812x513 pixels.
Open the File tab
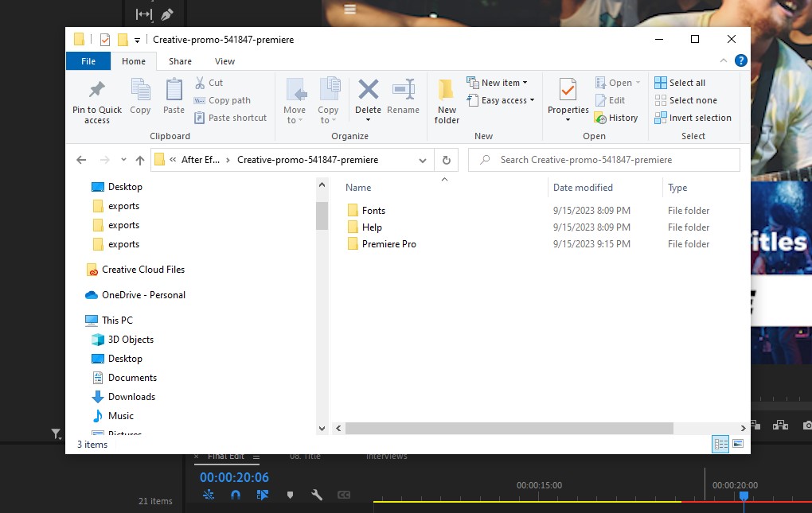tap(88, 61)
